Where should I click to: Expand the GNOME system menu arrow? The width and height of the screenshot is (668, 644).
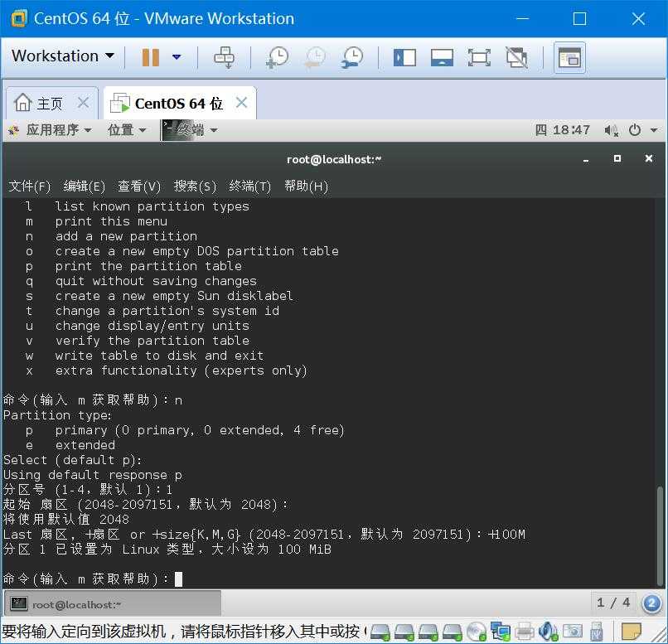[654, 130]
